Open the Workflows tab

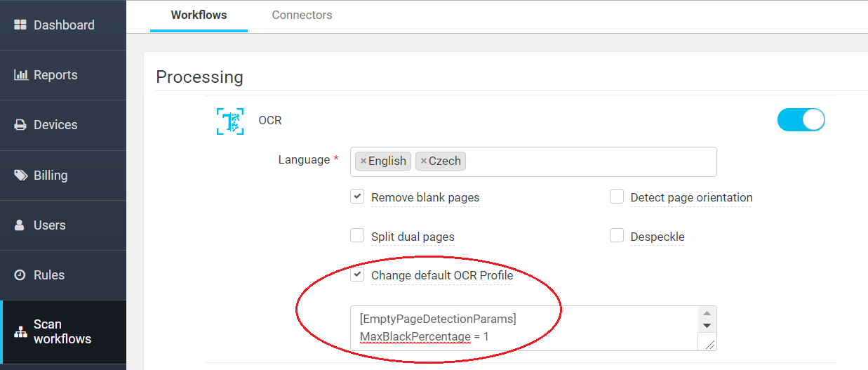click(199, 15)
